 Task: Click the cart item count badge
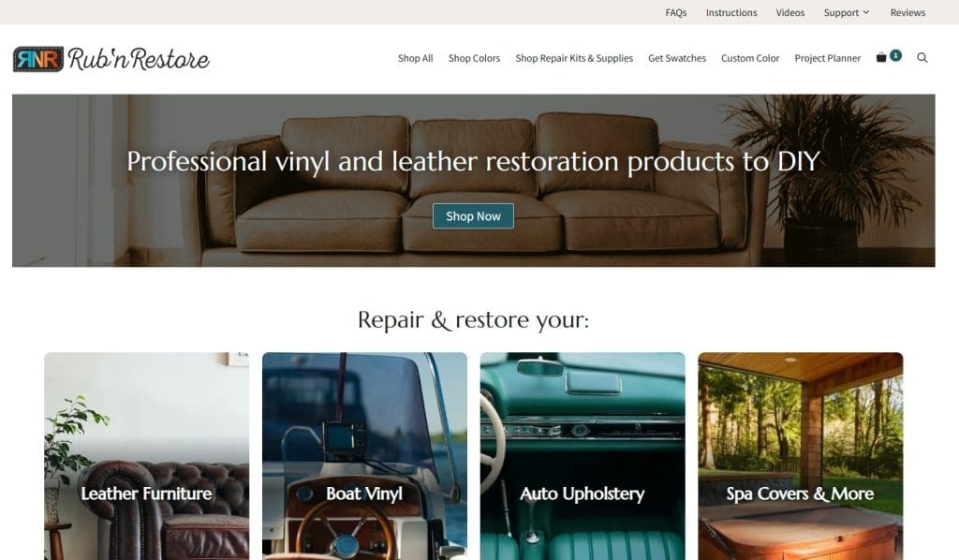pyautogui.click(x=895, y=55)
